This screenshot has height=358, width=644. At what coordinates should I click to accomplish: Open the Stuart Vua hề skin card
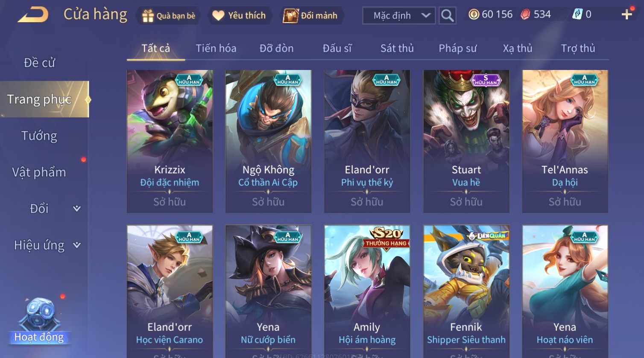tap(466, 141)
